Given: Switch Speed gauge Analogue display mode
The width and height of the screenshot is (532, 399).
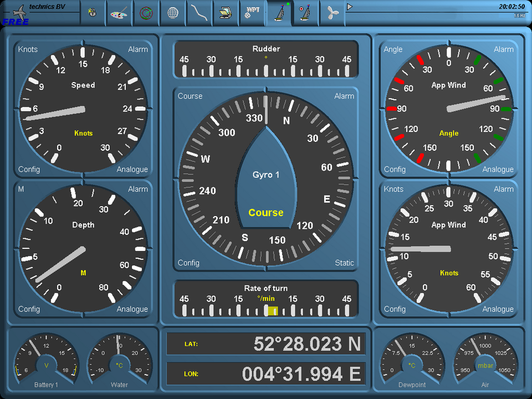Looking at the screenshot, I should (132, 170).
